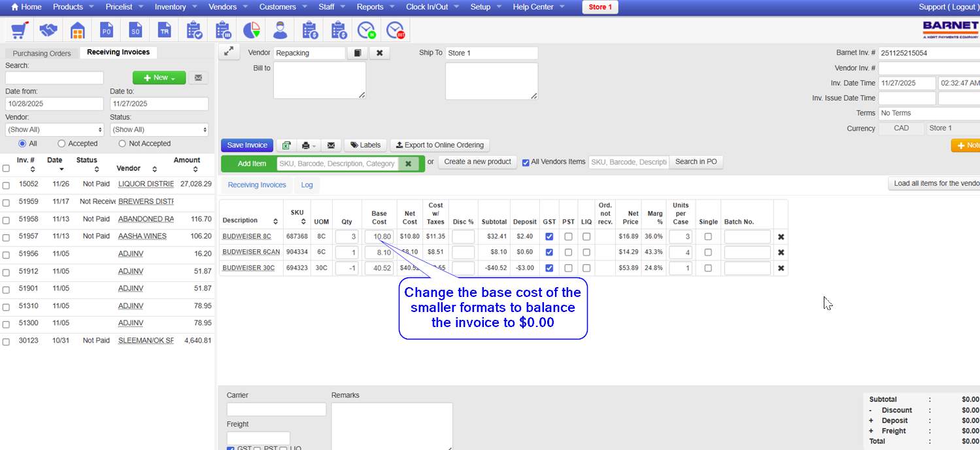Screen dimensions: 980x450
Task: Click the staff person icon
Action: 280,30
